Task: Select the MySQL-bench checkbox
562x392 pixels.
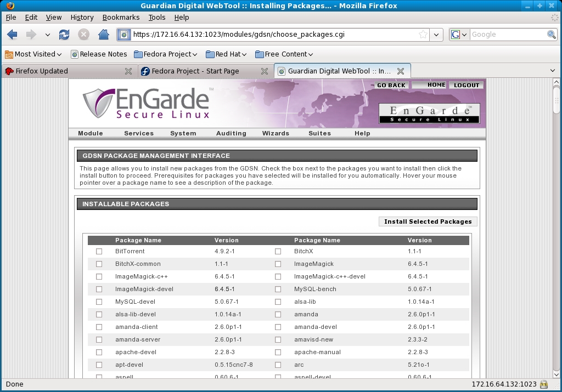Action: click(278, 289)
